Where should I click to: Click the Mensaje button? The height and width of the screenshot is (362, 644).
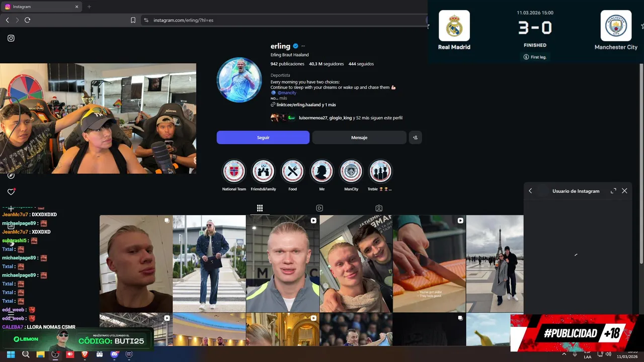[359, 137]
